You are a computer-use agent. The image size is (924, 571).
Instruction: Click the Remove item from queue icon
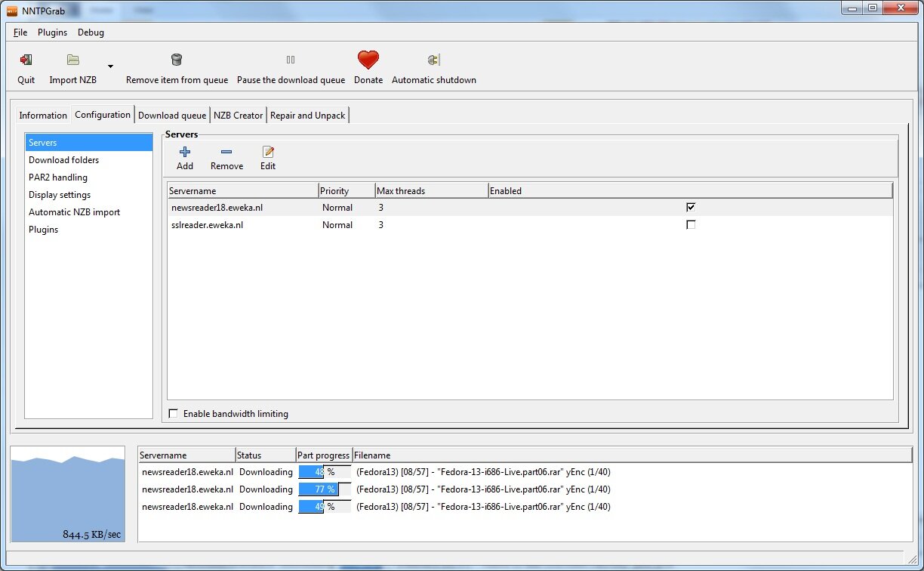pyautogui.click(x=177, y=60)
